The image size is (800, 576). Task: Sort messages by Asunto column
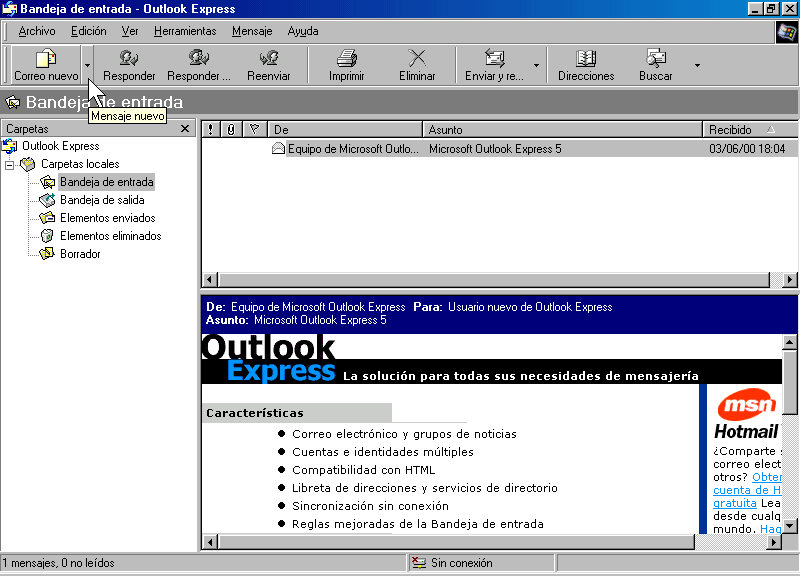click(x=563, y=130)
